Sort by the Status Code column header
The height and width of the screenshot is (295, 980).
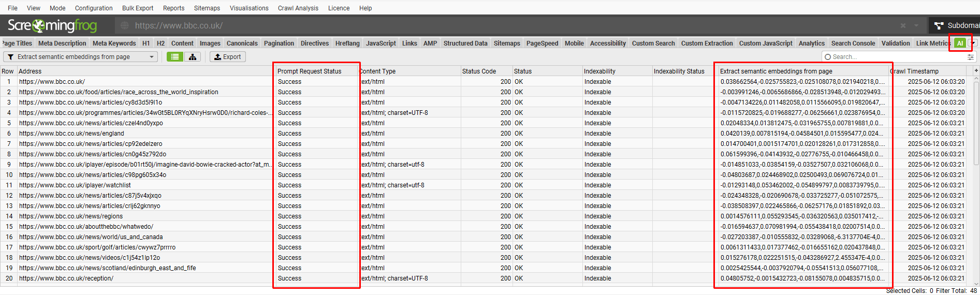point(486,71)
